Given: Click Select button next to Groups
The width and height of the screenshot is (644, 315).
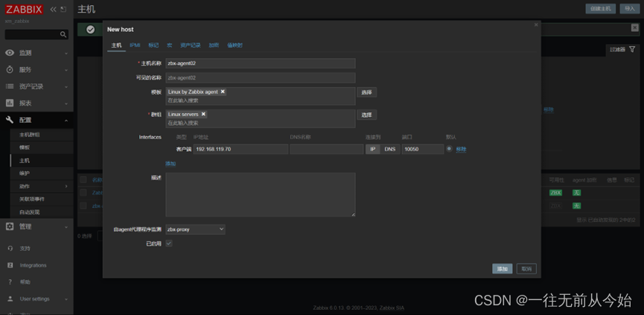Looking at the screenshot, I should [366, 115].
